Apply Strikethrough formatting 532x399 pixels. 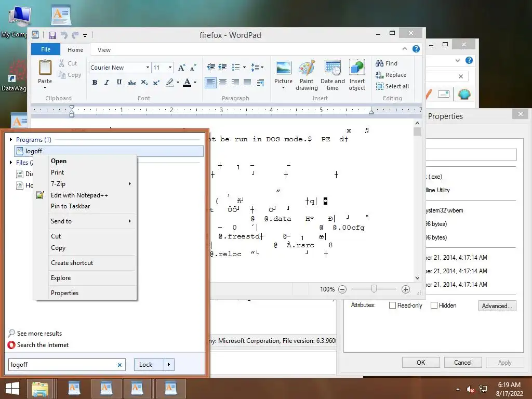pyautogui.click(x=131, y=83)
